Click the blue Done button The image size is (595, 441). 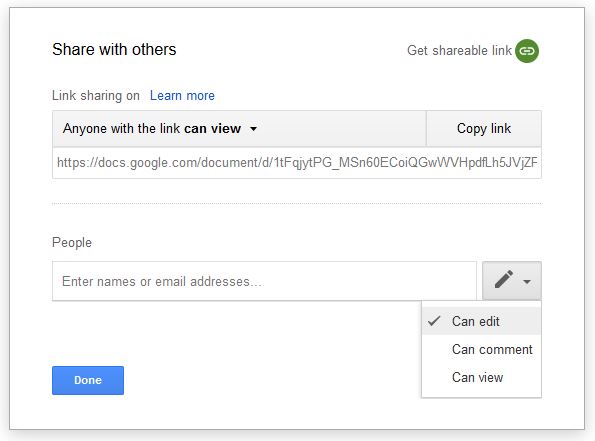tap(88, 380)
